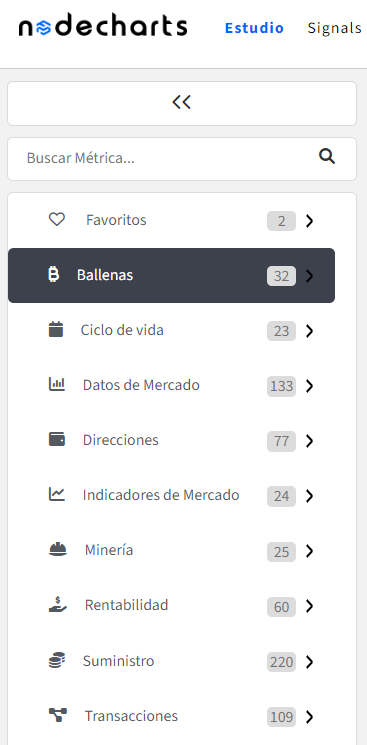367x745 pixels.
Task: Click the bar chart icon for Datos de Mercado
Action: click(57, 384)
